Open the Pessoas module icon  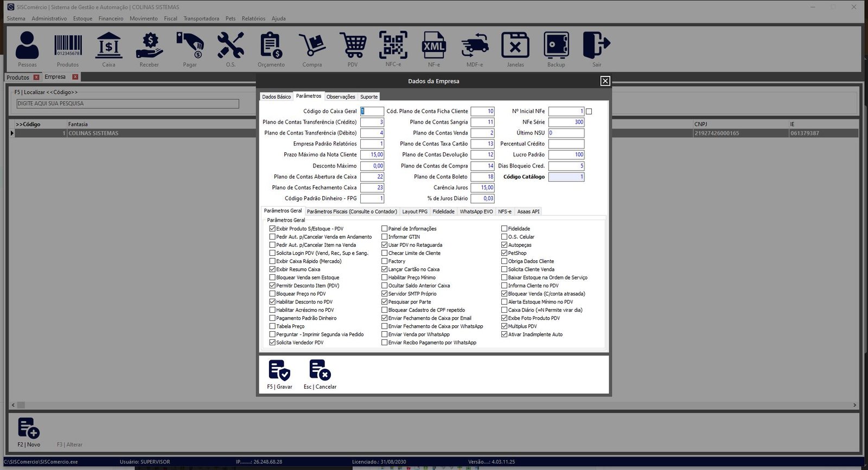27,46
